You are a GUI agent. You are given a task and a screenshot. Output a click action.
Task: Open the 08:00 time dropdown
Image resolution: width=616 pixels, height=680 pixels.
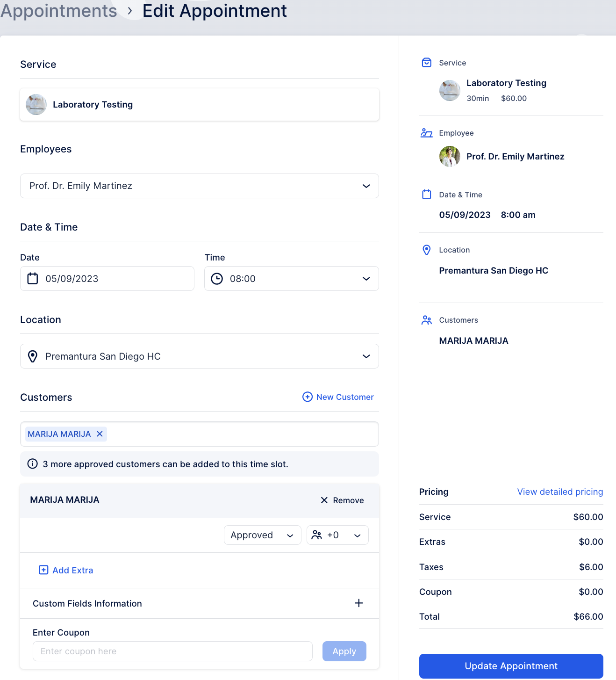(366, 278)
